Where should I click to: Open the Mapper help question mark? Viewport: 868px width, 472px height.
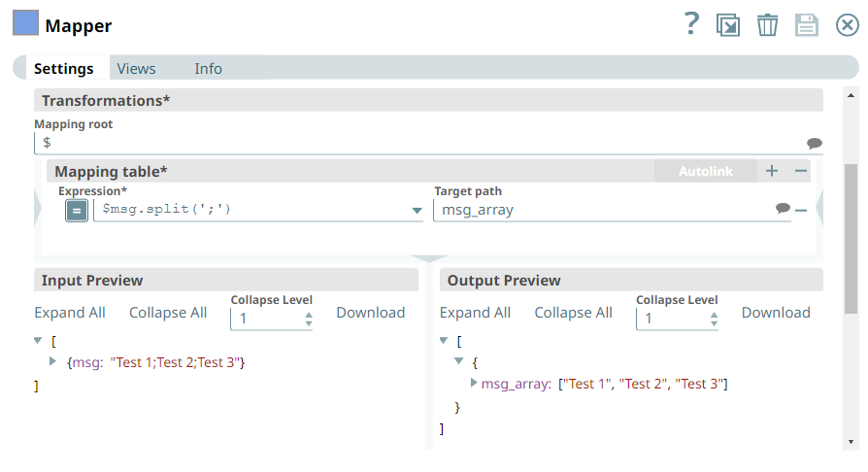tap(691, 24)
